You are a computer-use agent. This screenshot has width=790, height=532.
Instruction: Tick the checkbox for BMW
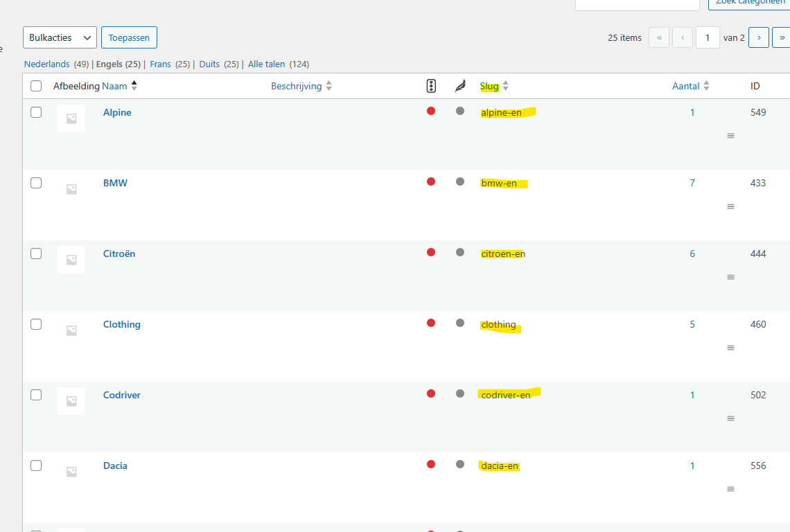[x=36, y=183]
